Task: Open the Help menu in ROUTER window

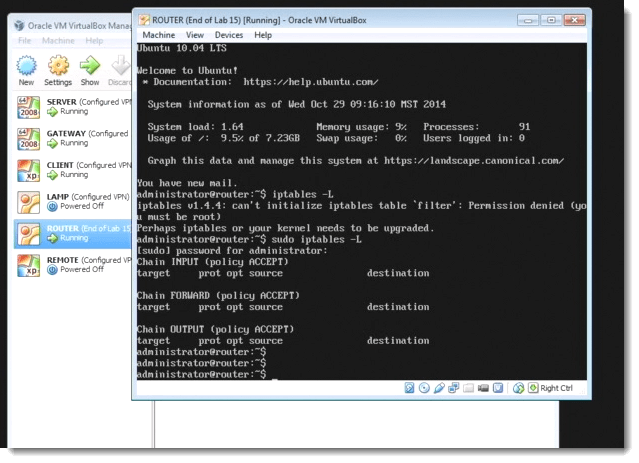Action: pos(263,35)
